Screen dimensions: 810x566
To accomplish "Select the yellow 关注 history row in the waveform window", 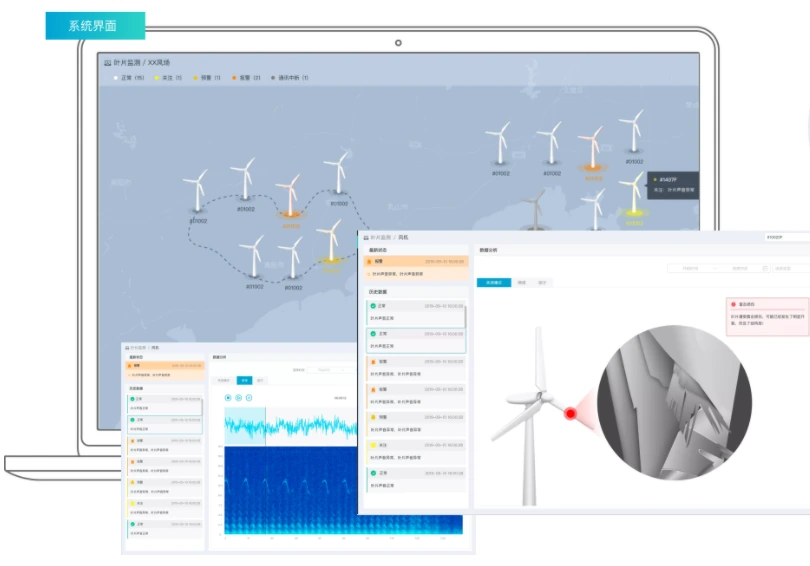I will tap(164, 508).
